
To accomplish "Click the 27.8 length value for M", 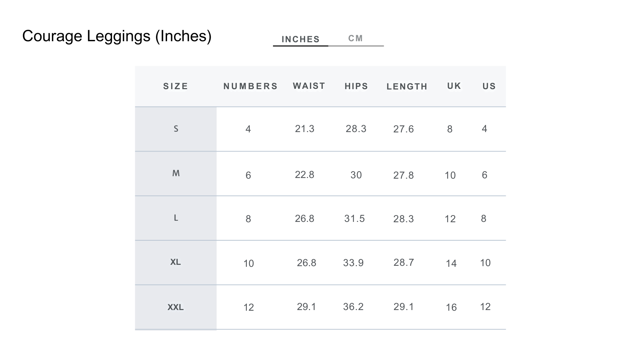I will coord(404,175).
